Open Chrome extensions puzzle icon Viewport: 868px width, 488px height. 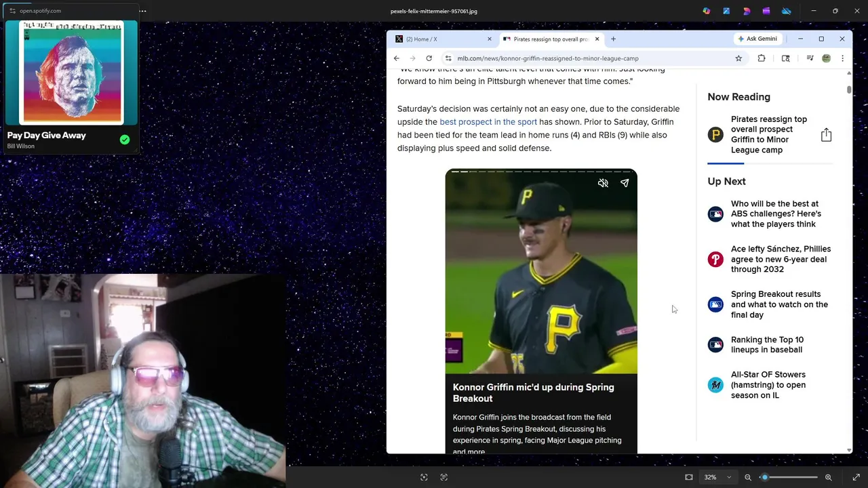pyautogui.click(x=762, y=58)
